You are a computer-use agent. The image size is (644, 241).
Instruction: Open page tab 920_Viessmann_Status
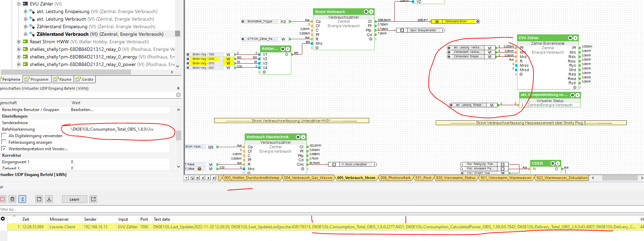pos(456,178)
